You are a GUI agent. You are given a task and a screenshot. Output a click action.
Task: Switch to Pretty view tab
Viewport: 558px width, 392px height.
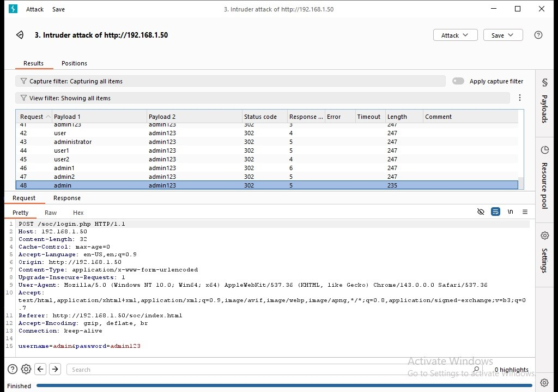(x=20, y=213)
